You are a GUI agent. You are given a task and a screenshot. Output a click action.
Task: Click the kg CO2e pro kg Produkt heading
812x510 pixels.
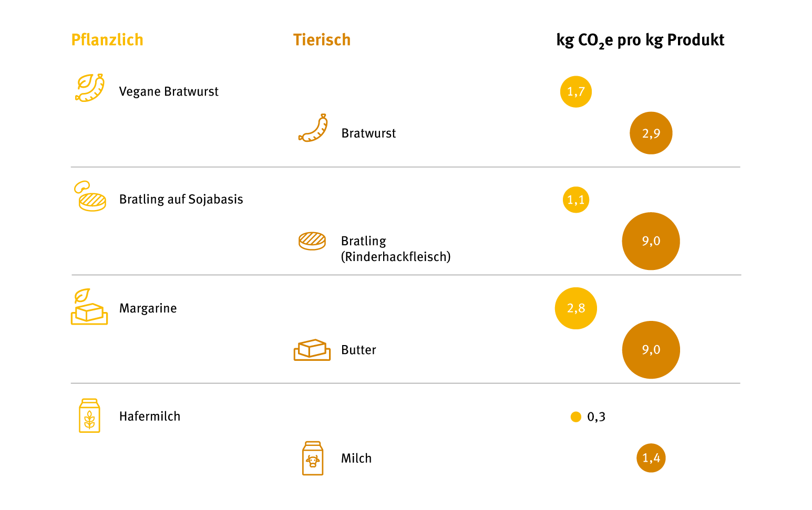click(640, 40)
